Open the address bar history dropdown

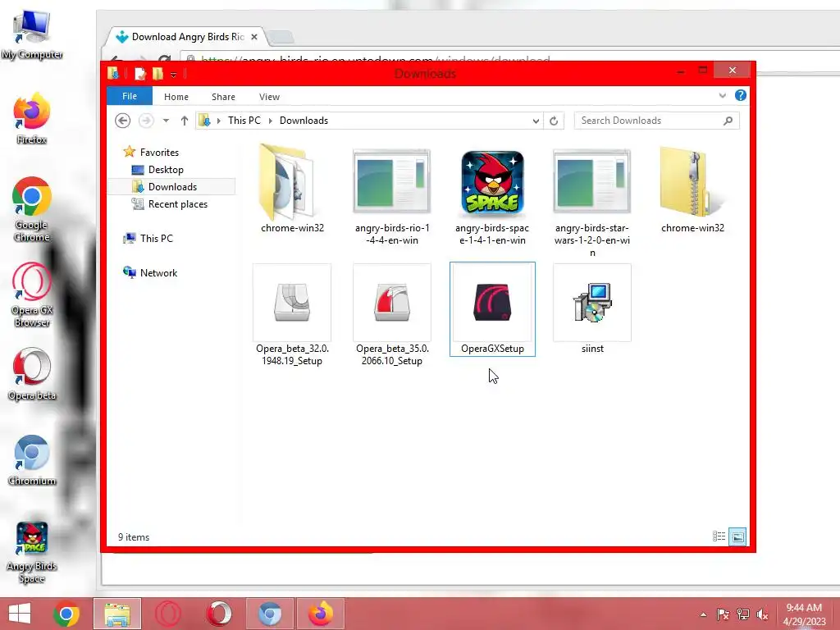point(536,121)
